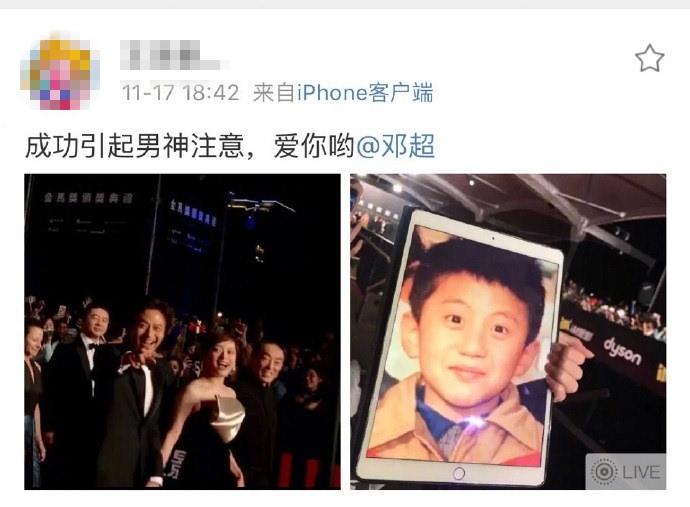Screen dimensions: 690x507
Task: Click the white sign text atop left photo
Action: click(x=88, y=198)
